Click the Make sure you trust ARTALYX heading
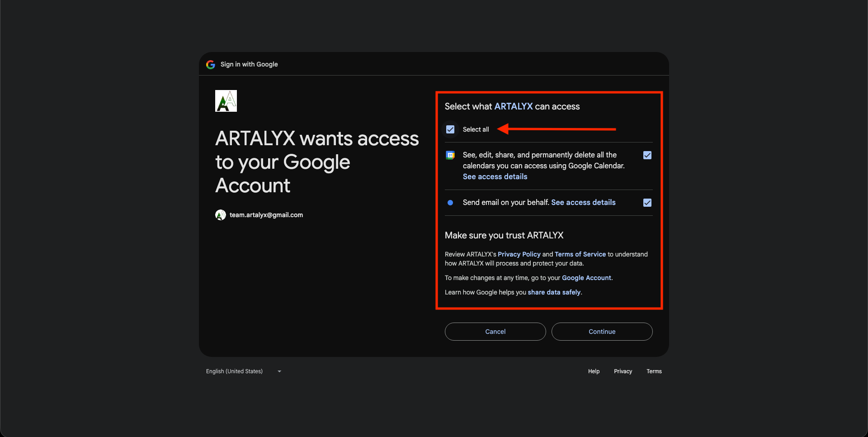Viewport: 868px width, 437px height. click(x=504, y=235)
